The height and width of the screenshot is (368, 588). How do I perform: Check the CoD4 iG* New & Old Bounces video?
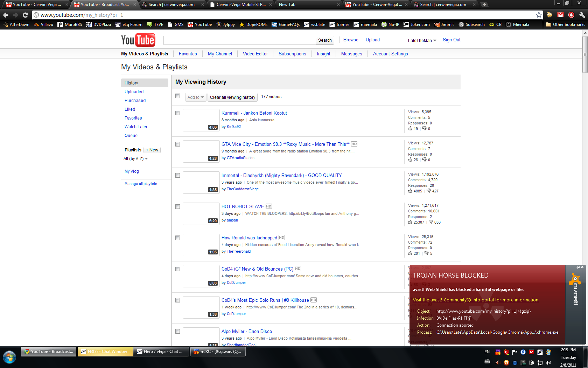click(x=178, y=269)
